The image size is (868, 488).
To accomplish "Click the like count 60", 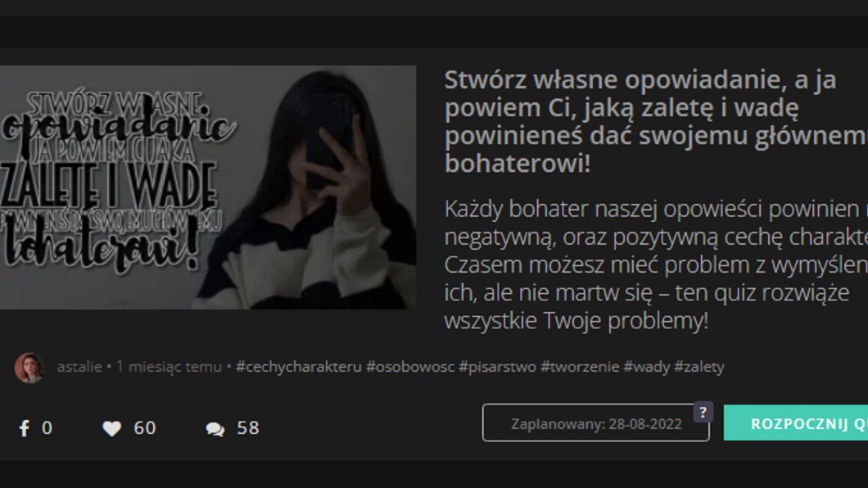I will coord(144,428).
